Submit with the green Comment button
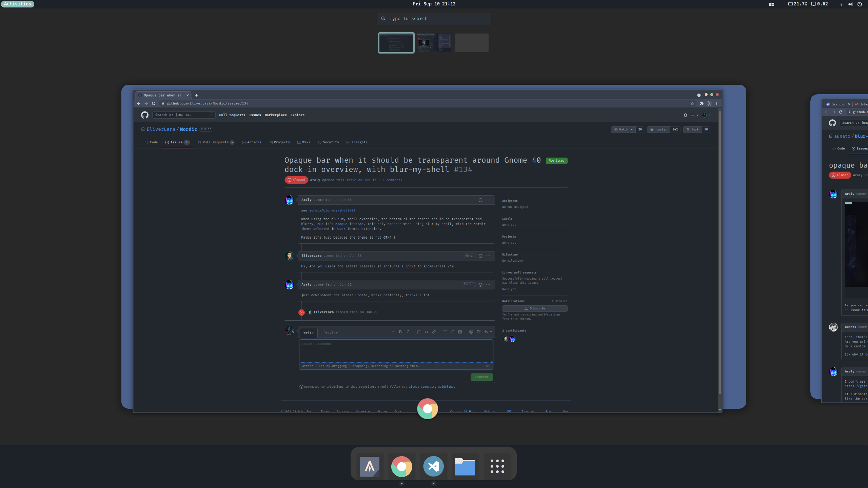The height and width of the screenshot is (488, 868). coord(481,377)
